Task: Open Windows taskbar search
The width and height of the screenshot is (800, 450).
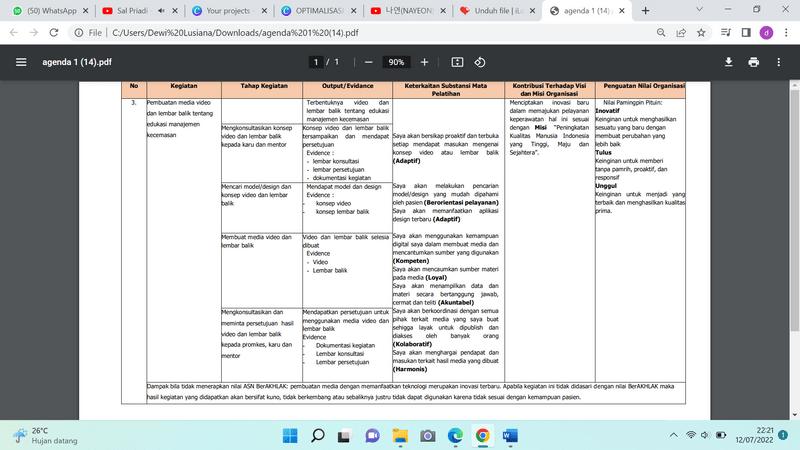Action: [x=317, y=436]
